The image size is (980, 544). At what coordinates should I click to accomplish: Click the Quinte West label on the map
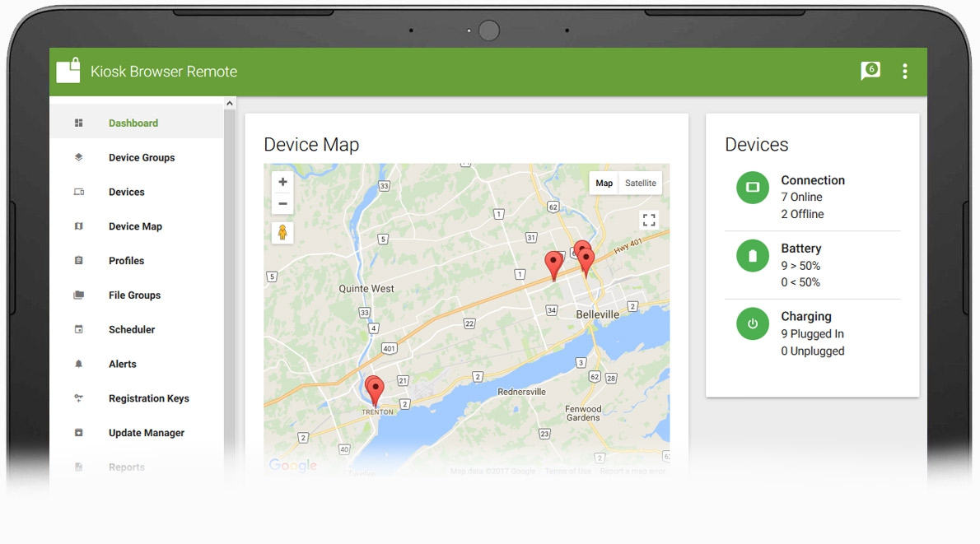[x=366, y=289]
